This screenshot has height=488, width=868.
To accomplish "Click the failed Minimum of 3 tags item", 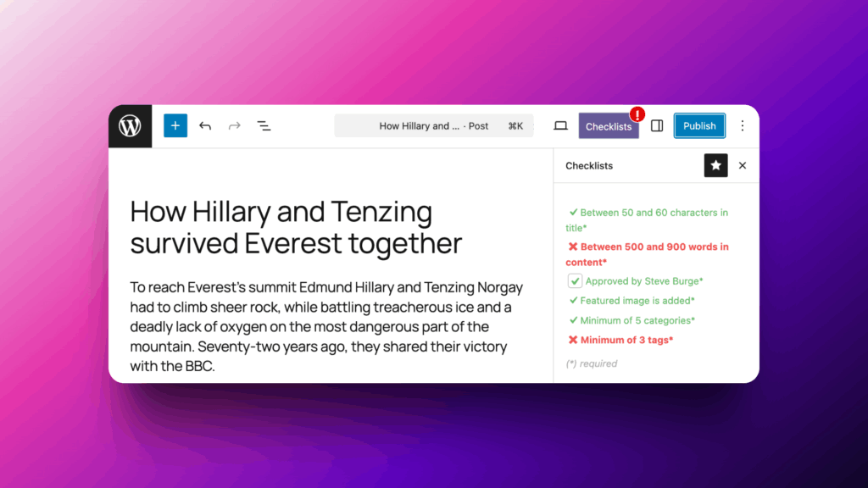I will coord(626,341).
